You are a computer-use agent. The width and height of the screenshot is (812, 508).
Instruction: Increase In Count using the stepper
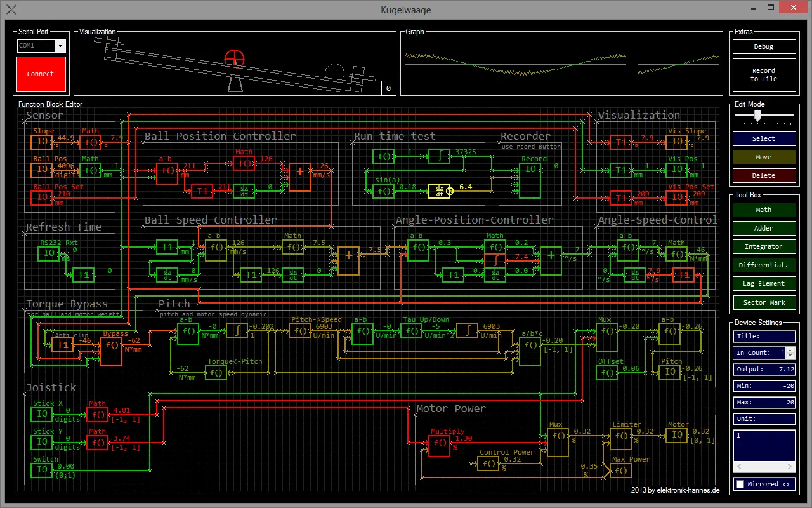point(790,349)
